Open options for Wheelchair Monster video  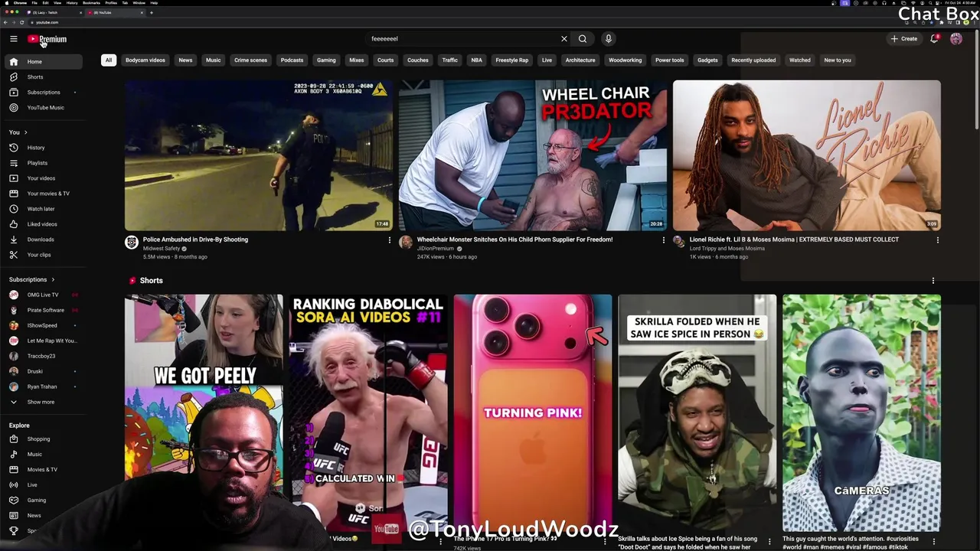pos(663,240)
